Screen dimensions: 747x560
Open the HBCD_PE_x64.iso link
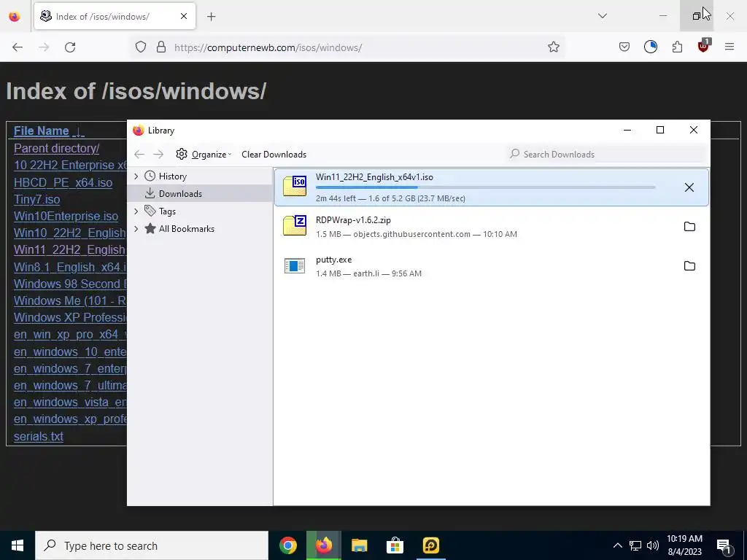[63, 182]
